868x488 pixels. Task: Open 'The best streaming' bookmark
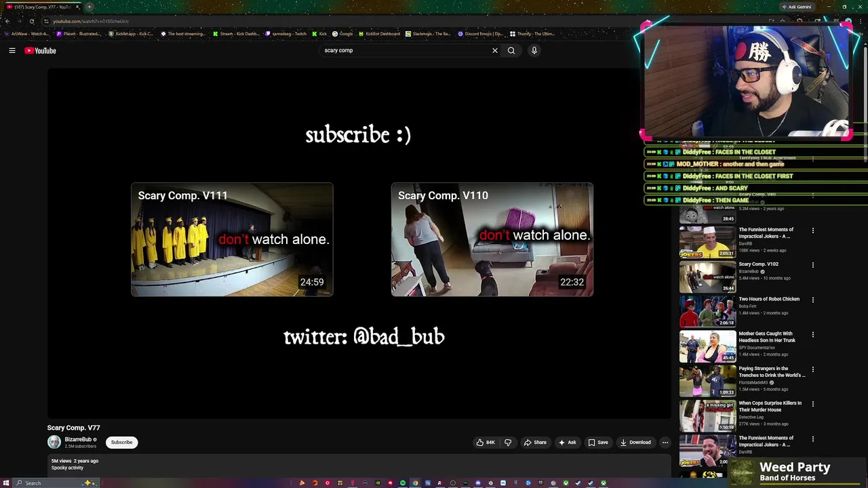click(182, 34)
